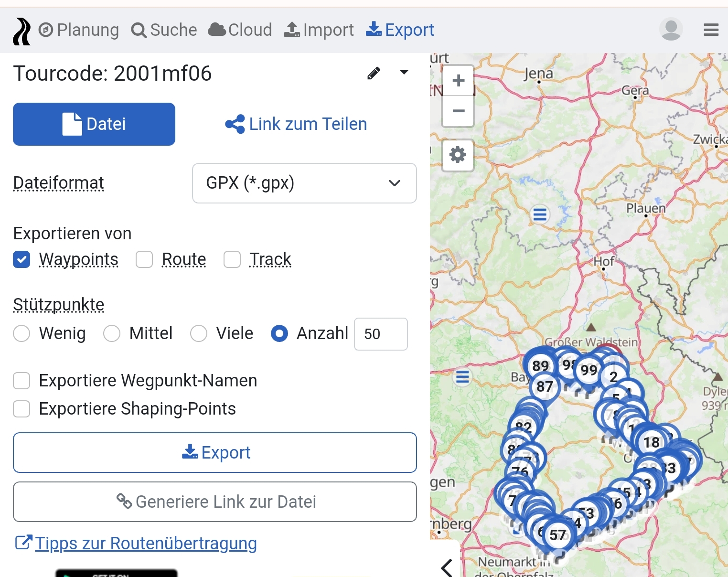Collapse the map with the left chevron
The image size is (728, 577).
[x=447, y=567]
